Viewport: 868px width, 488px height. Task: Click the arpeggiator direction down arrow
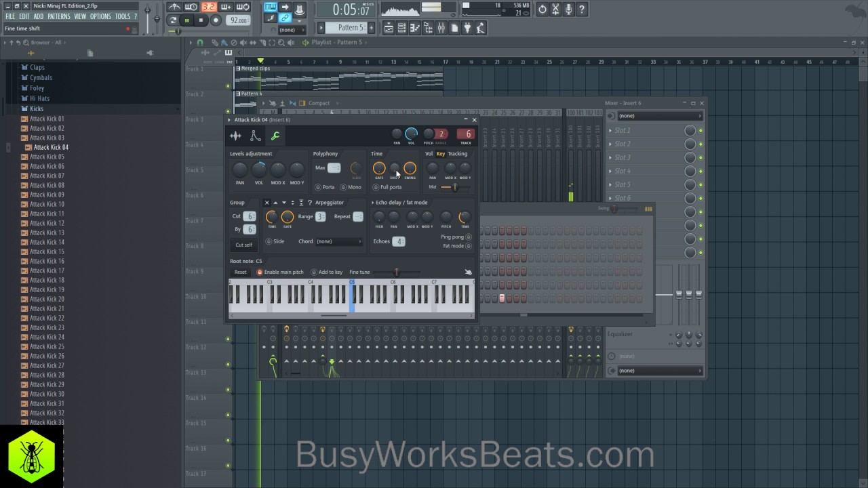point(283,203)
